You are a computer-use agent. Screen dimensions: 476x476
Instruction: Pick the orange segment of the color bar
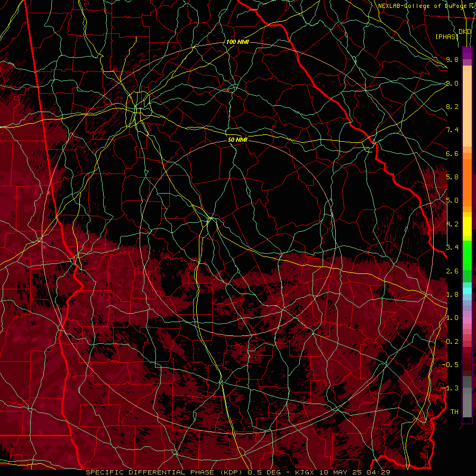coord(467,182)
